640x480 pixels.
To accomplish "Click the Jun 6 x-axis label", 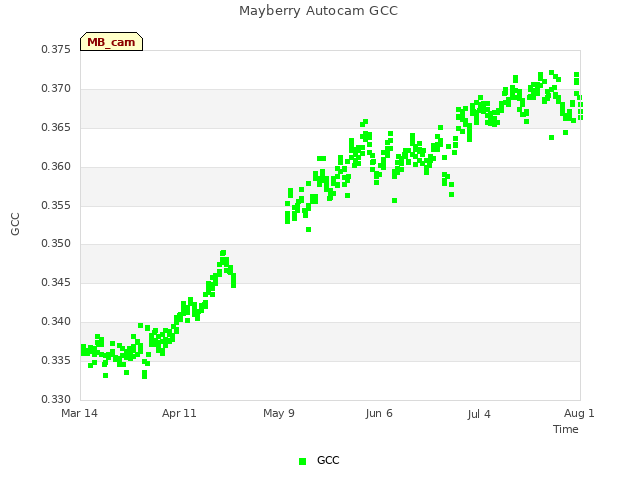I will [x=379, y=413].
